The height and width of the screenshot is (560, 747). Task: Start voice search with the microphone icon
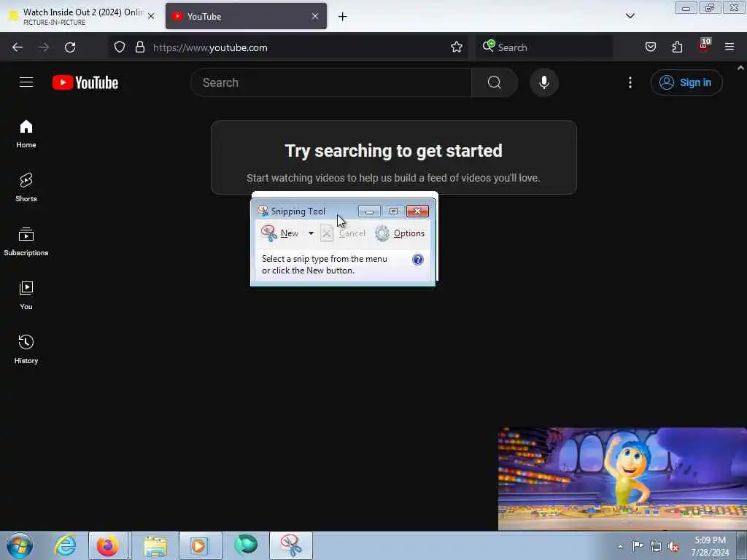(x=544, y=82)
